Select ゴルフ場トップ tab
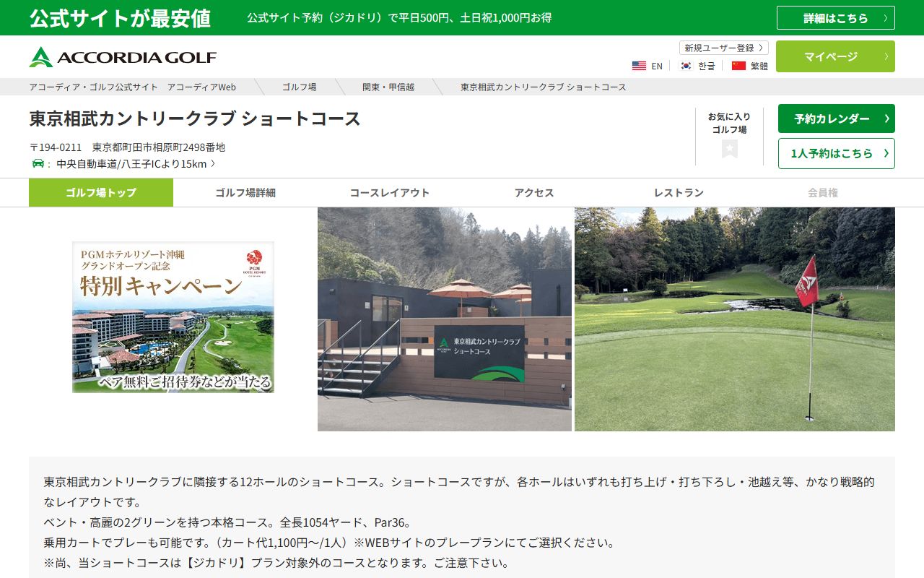The image size is (924, 578). [101, 193]
